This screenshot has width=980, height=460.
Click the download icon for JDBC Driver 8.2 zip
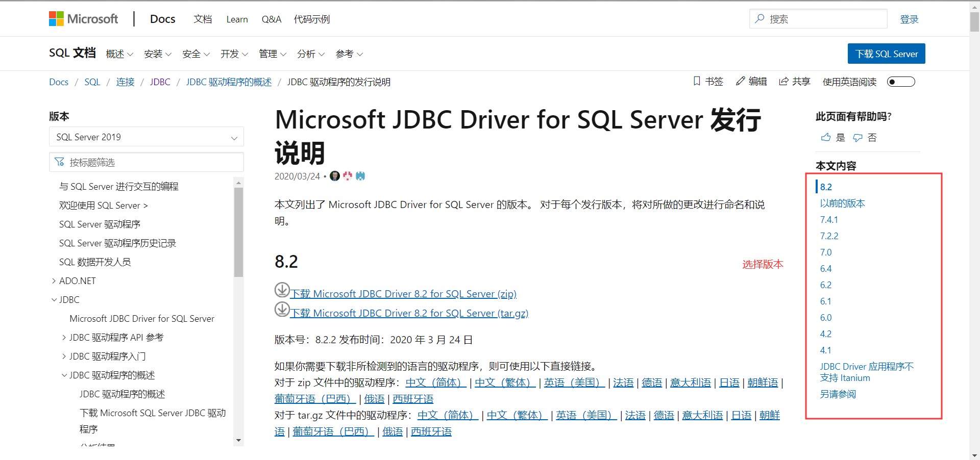point(281,290)
